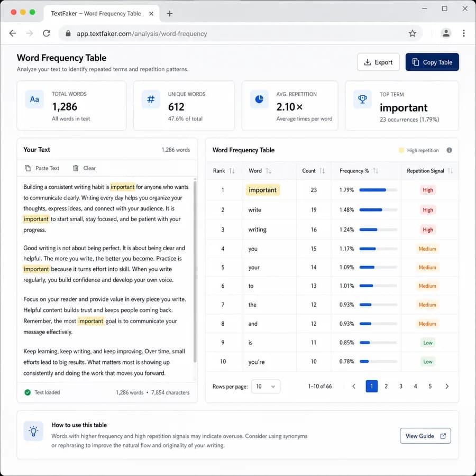This screenshot has width=476, height=476.
Task: Click the Aa Total Words icon
Action: coord(34,99)
